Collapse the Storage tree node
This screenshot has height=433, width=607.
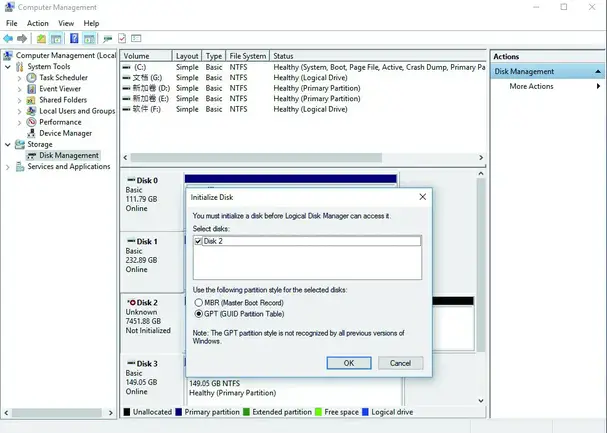pyautogui.click(x=8, y=145)
